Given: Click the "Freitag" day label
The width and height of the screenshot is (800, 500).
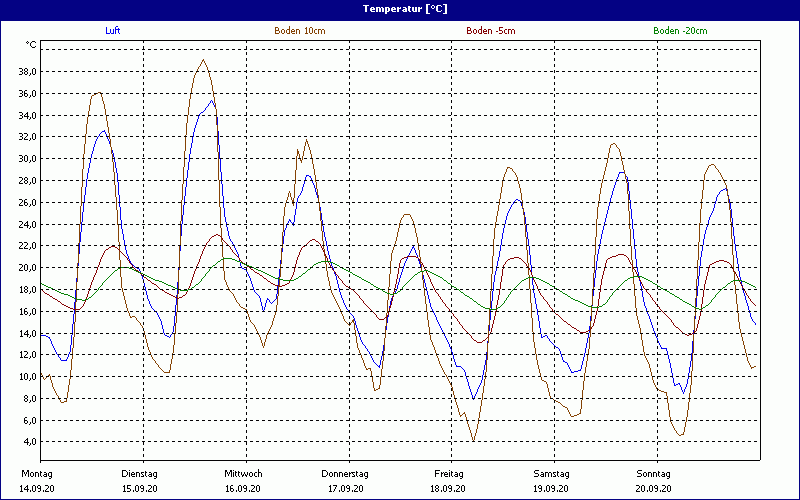Looking at the screenshot, I should pos(449,474).
